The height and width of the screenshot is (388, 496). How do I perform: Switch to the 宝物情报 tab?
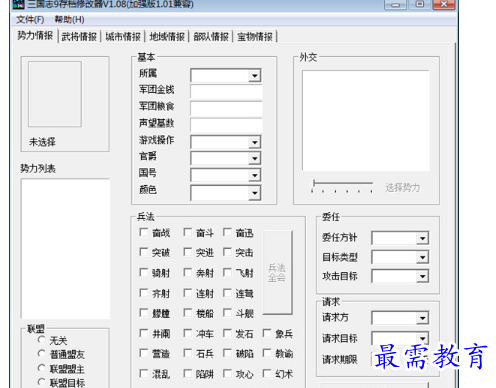point(255,36)
